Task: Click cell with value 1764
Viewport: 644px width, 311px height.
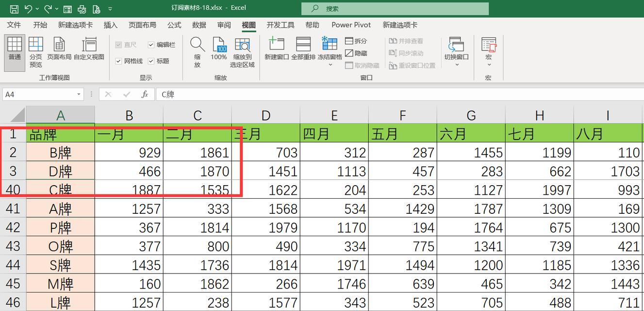Action: 471,227
